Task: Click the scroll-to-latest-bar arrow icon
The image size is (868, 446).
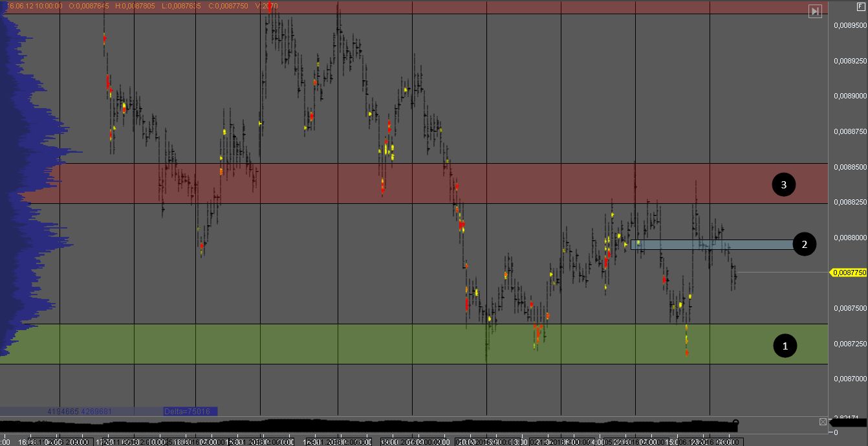Action: [x=815, y=11]
